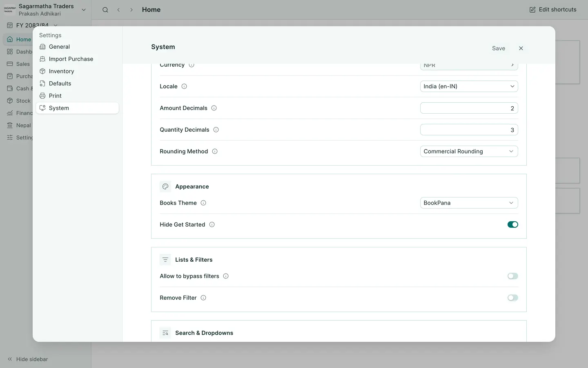Open Print settings
The height and width of the screenshot is (368, 588).
coord(78,96)
